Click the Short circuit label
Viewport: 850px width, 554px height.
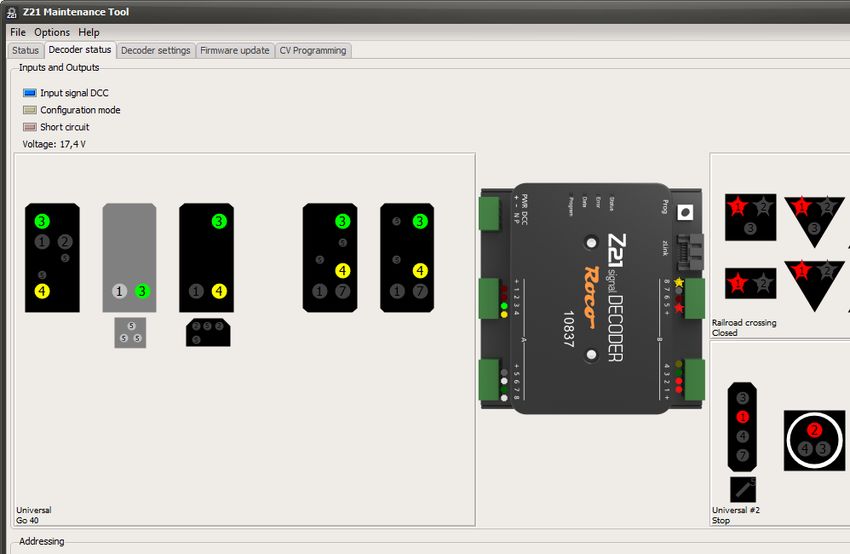pos(65,127)
